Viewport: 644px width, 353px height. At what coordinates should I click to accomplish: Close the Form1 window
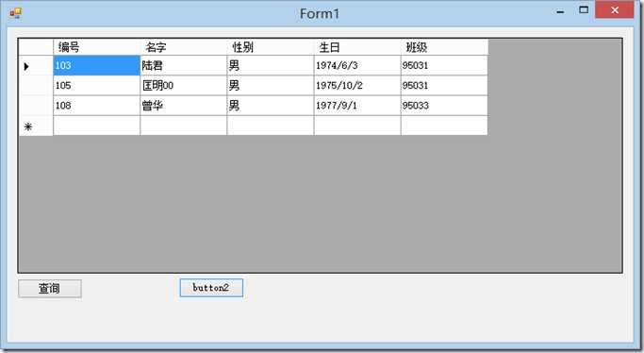coord(615,9)
